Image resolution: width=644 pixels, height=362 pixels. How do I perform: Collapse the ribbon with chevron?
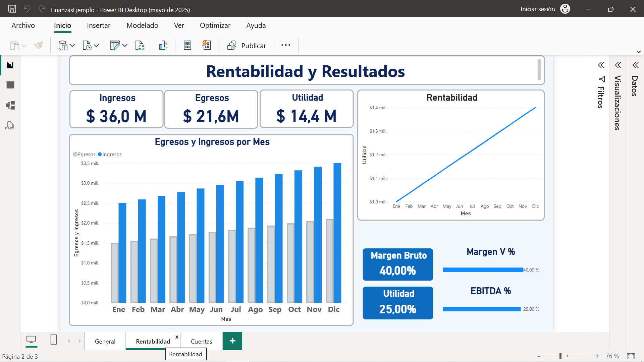tap(639, 52)
